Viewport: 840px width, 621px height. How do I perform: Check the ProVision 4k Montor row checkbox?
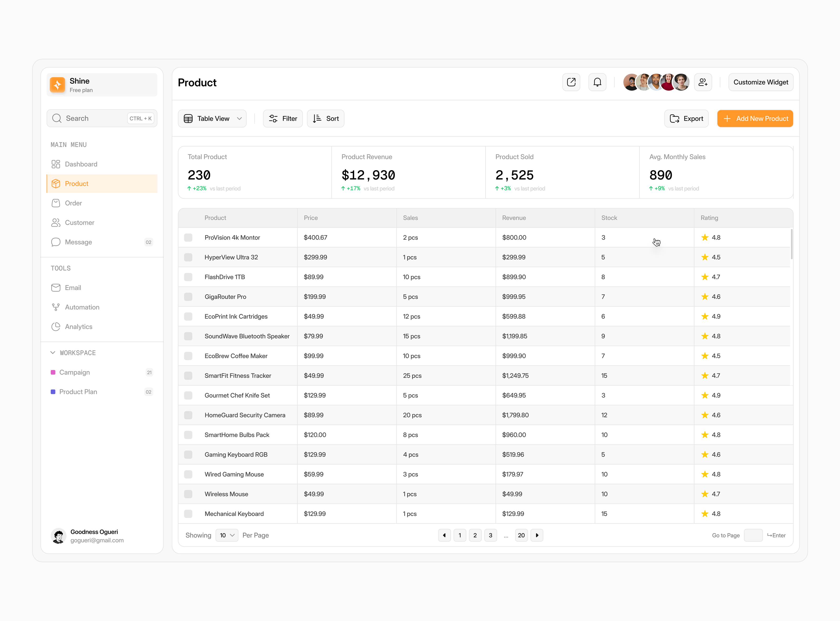coord(188,238)
